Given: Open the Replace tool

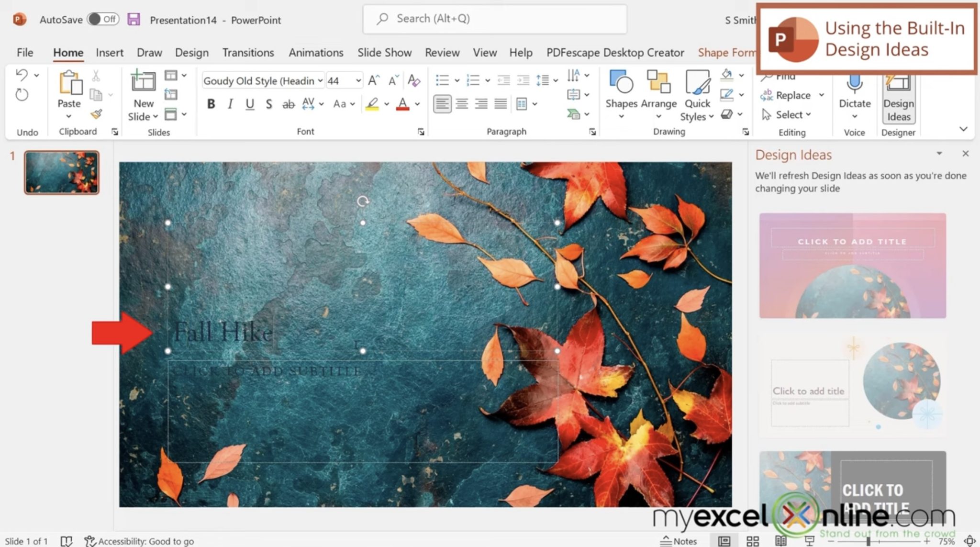Looking at the screenshot, I should [x=791, y=95].
